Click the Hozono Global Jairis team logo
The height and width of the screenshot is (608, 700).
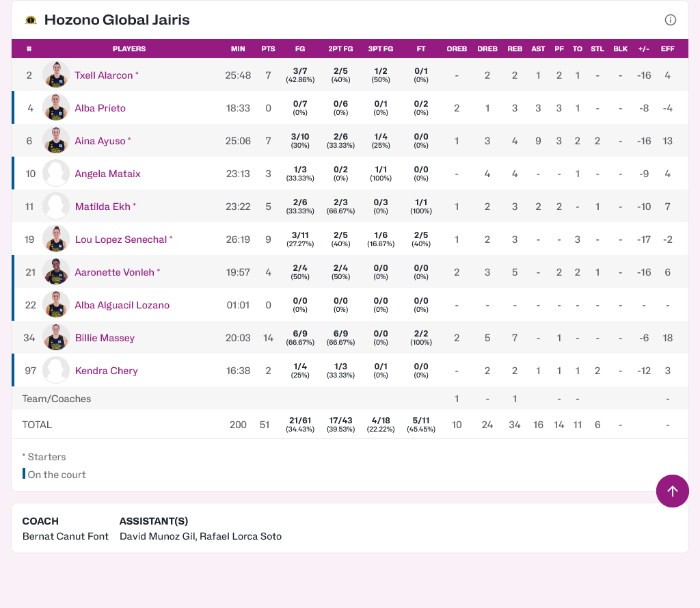click(x=31, y=21)
